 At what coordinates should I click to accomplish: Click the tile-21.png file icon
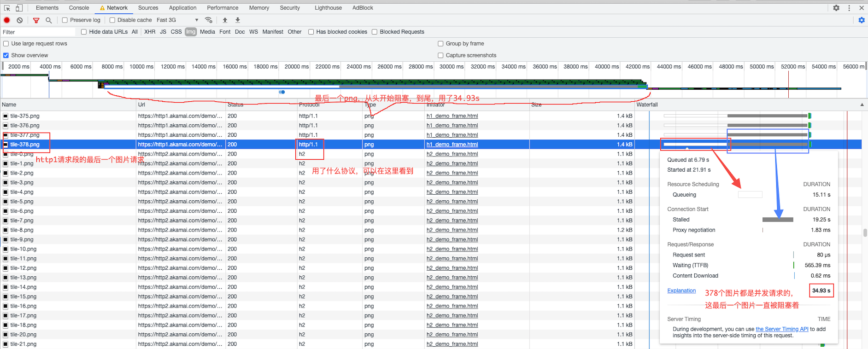click(6, 344)
